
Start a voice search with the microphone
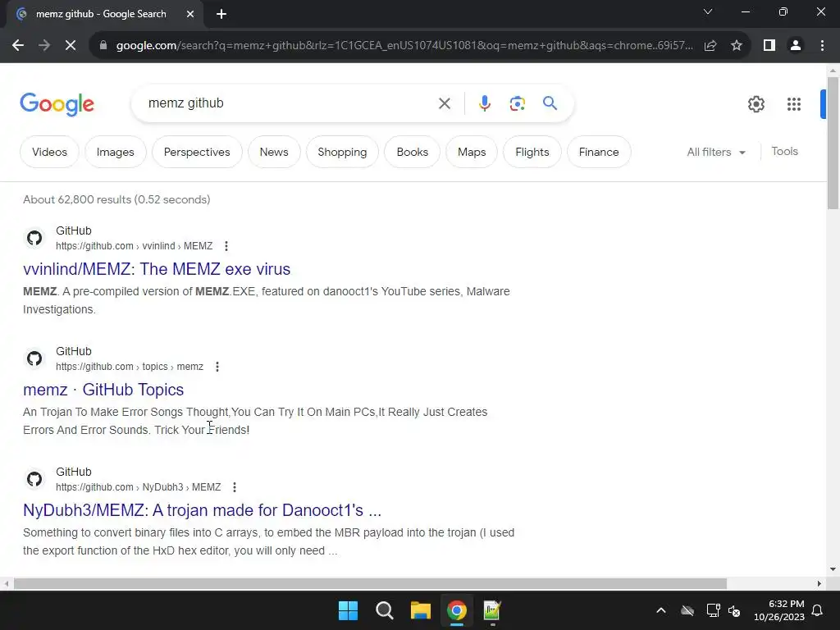[x=484, y=103]
